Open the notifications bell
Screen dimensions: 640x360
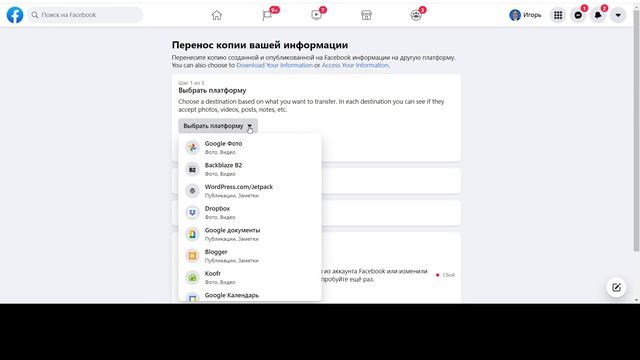(598, 15)
